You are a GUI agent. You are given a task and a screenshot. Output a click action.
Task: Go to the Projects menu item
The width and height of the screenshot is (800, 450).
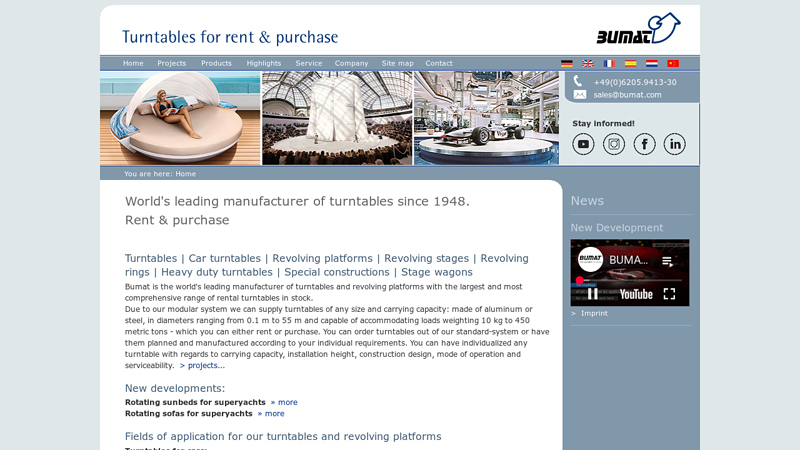pyautogui.click(x=172, y=63)
